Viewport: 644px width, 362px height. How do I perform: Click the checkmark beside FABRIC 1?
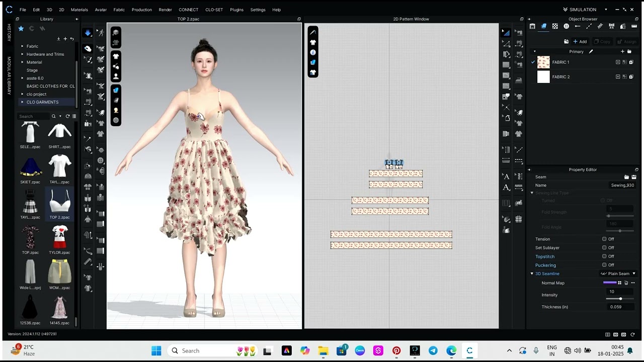coord(533,62)
